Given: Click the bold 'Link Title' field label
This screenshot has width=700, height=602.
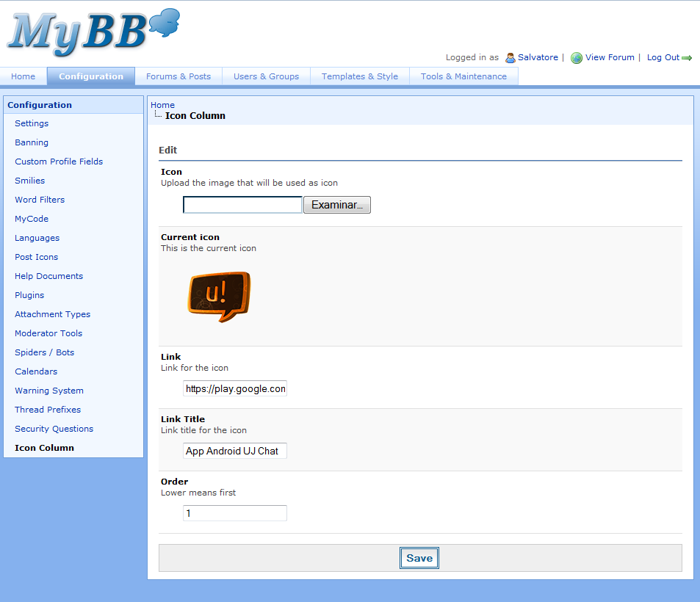Looking at the screenshot, I should click(183, 419).
